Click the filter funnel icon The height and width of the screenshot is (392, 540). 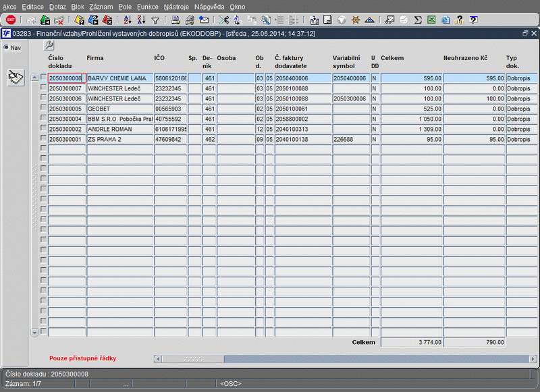[x=155, y=21]
